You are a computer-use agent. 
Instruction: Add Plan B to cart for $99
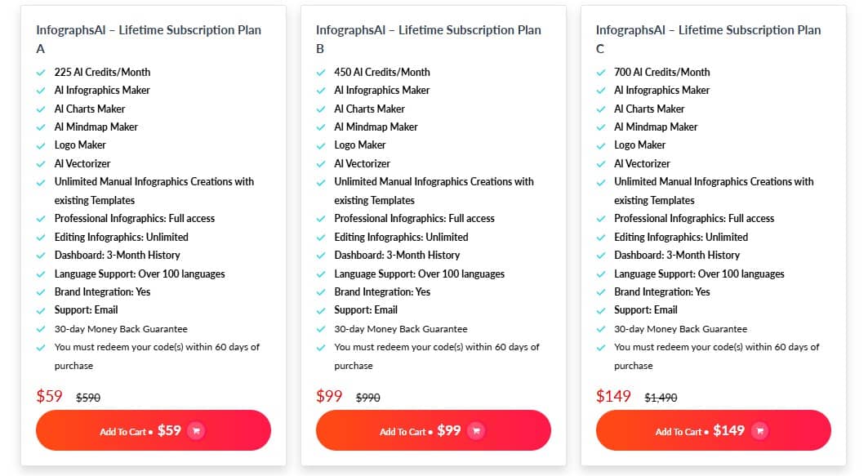click(x=434, y=430)
